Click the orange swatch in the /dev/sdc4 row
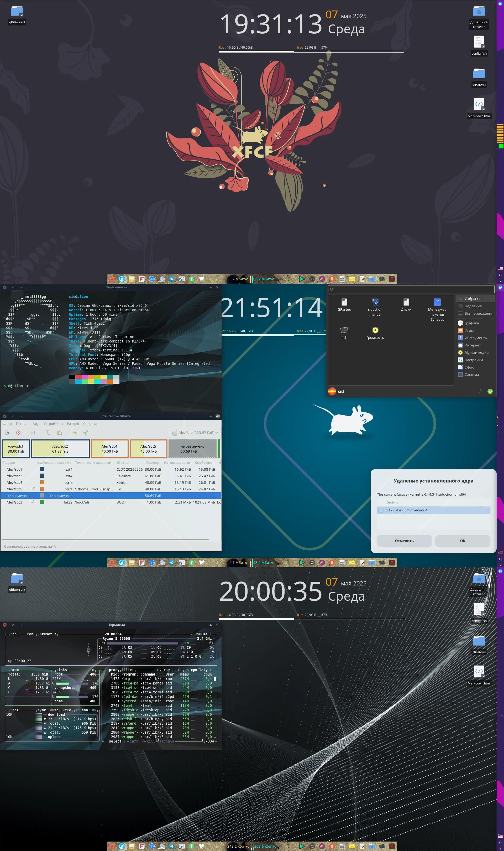Viewport: 504px width, 851px height. coord(42,482)
